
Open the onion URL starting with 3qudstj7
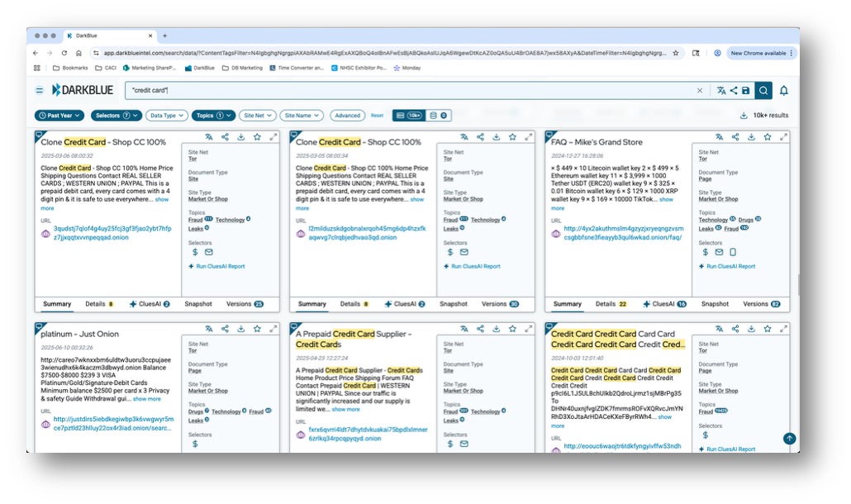point(112,233)
